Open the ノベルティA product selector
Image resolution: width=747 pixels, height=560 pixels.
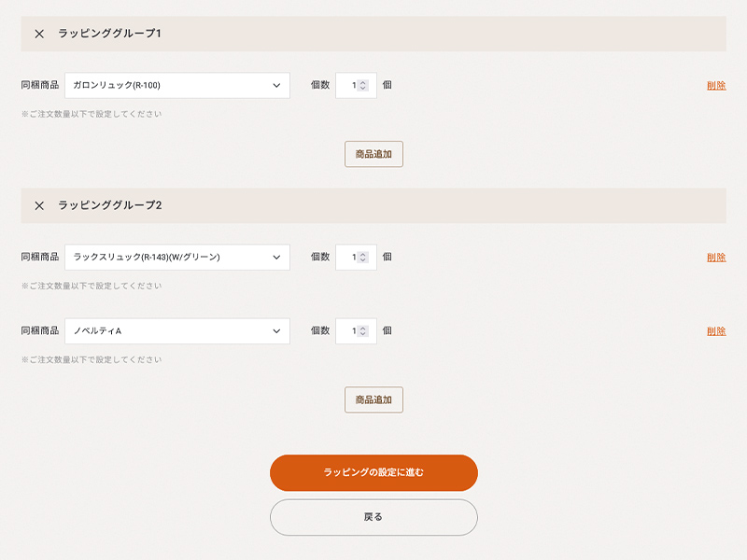coord(177,330)
